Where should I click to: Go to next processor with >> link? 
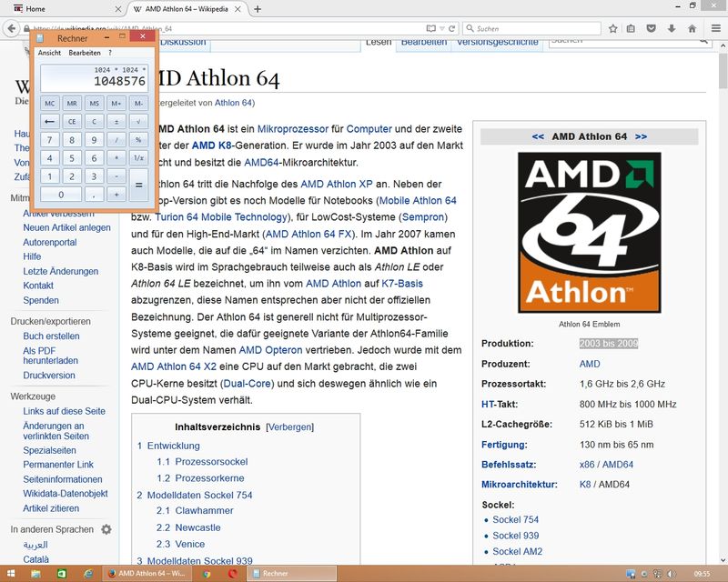pyautogui.click(x=641, y=136)
